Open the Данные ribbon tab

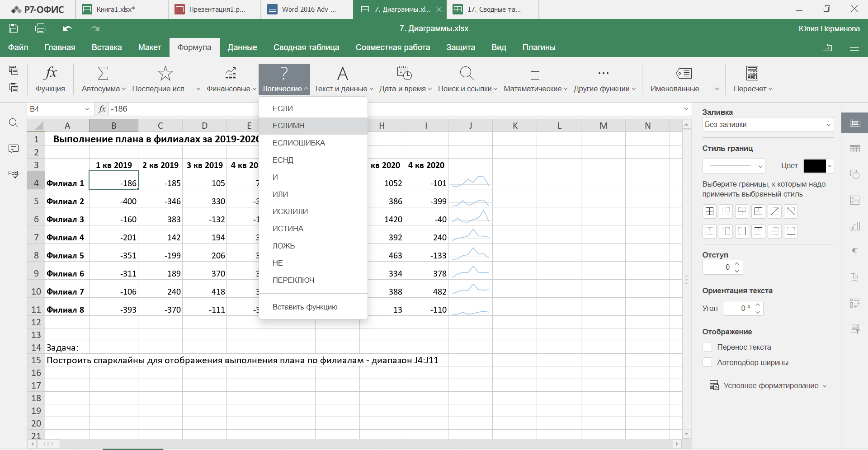(242, 47)
